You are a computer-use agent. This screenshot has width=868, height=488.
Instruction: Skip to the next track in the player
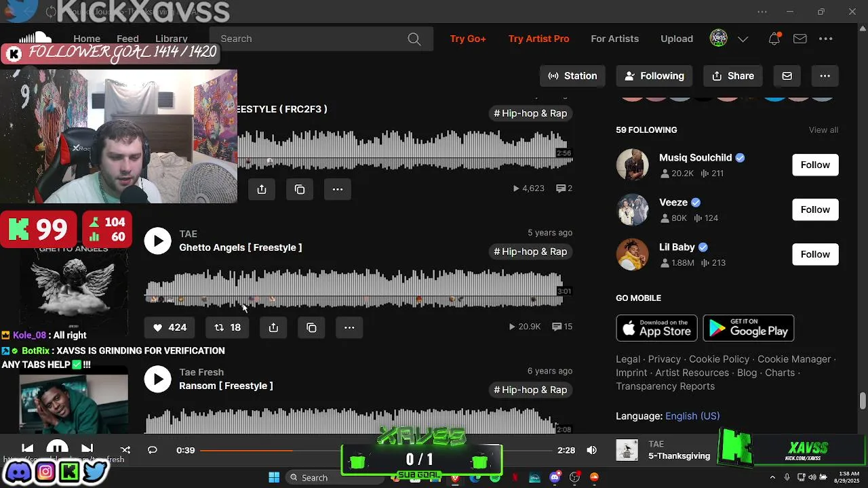(87, 449)
